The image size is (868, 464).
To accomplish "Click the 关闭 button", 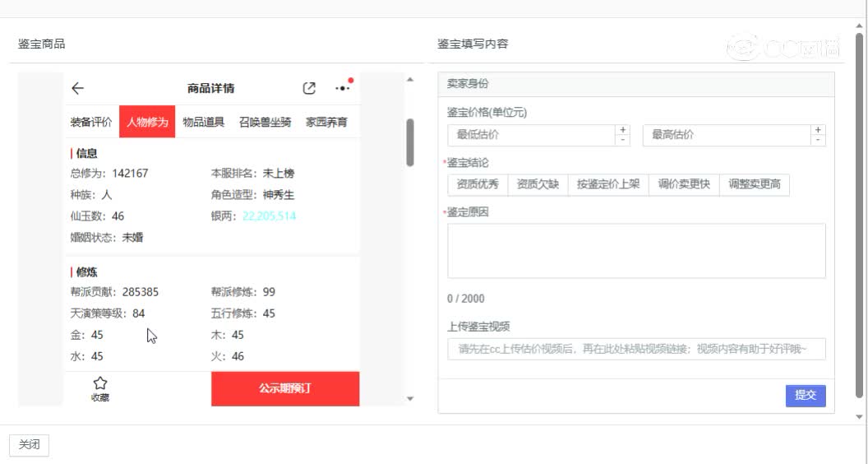I will (x=29, y=445).
